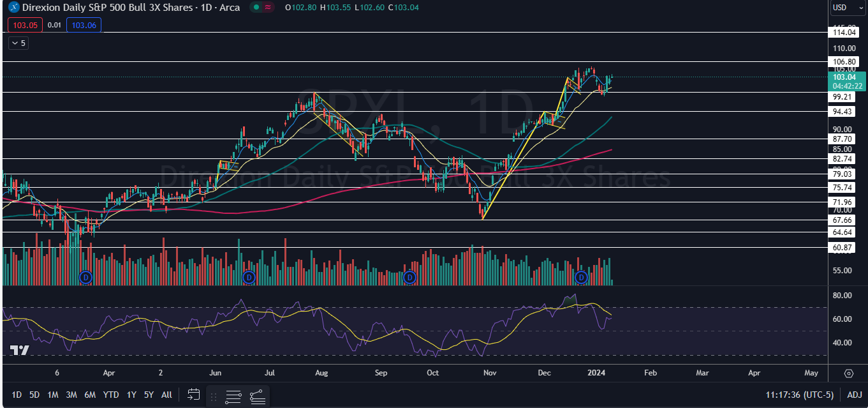Toggle the green market open status indicator
The image size is (868, 408).
click(256, 8)
